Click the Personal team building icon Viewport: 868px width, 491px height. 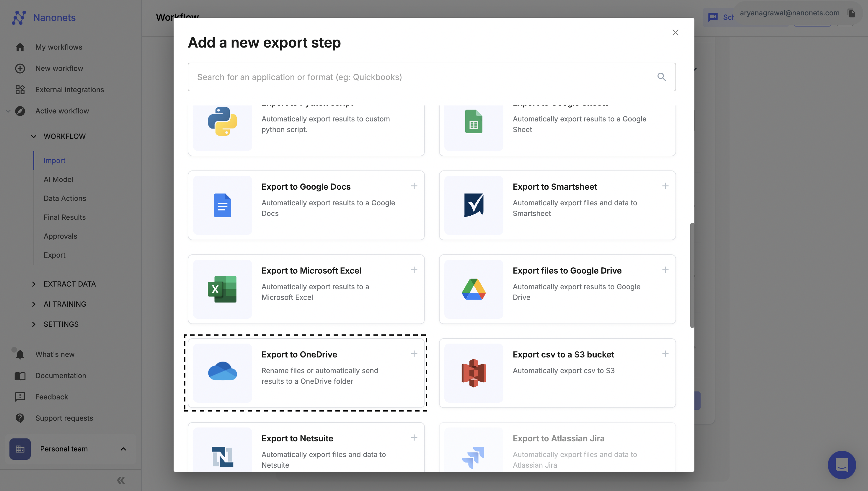pyautogui.click(x=20, y=449)
